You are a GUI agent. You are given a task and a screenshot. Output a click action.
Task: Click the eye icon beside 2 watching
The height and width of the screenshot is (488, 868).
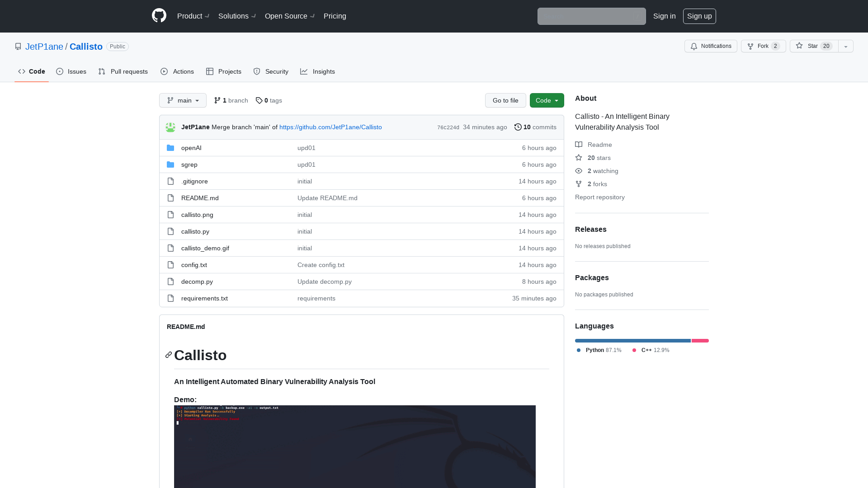click(579, 171)
